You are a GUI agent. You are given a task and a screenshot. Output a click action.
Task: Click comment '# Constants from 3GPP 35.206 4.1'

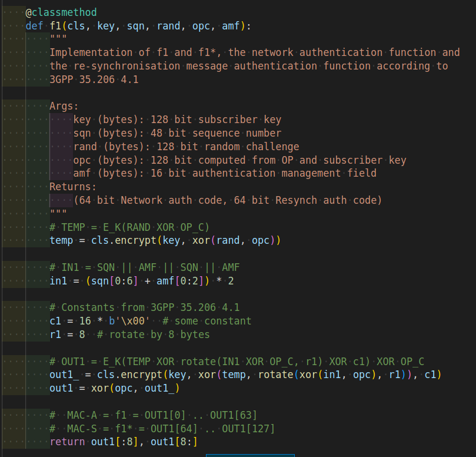[x=145, y=307]
